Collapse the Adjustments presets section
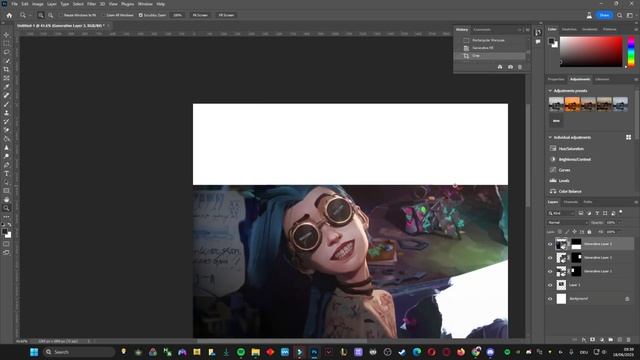The image size is (640, 360). [550, 91]
